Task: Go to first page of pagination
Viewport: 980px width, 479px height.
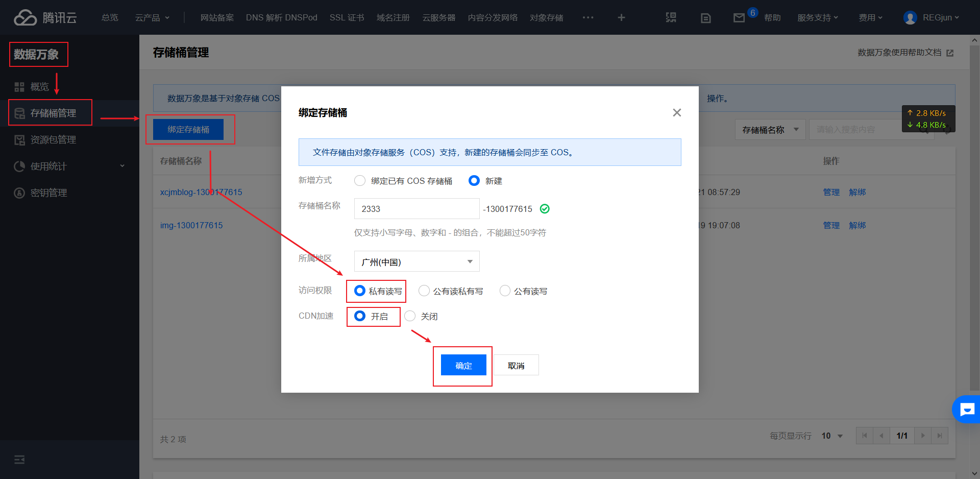Action: (864, 436)
